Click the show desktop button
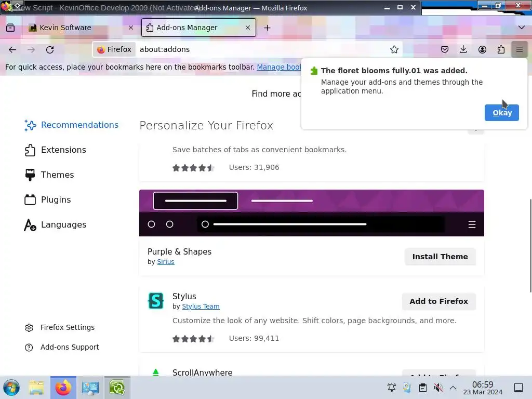This screenshot has height=399, width=532. click(518, 388)
